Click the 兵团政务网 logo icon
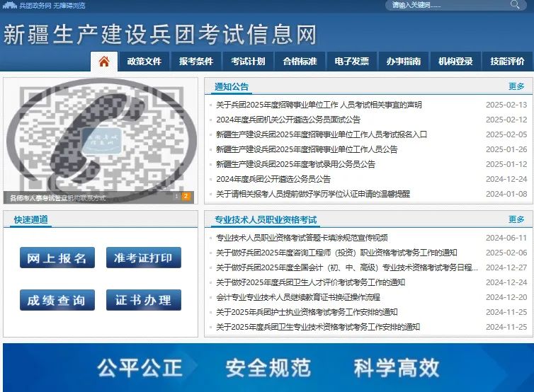534x392 pixels. pos(9,5)
